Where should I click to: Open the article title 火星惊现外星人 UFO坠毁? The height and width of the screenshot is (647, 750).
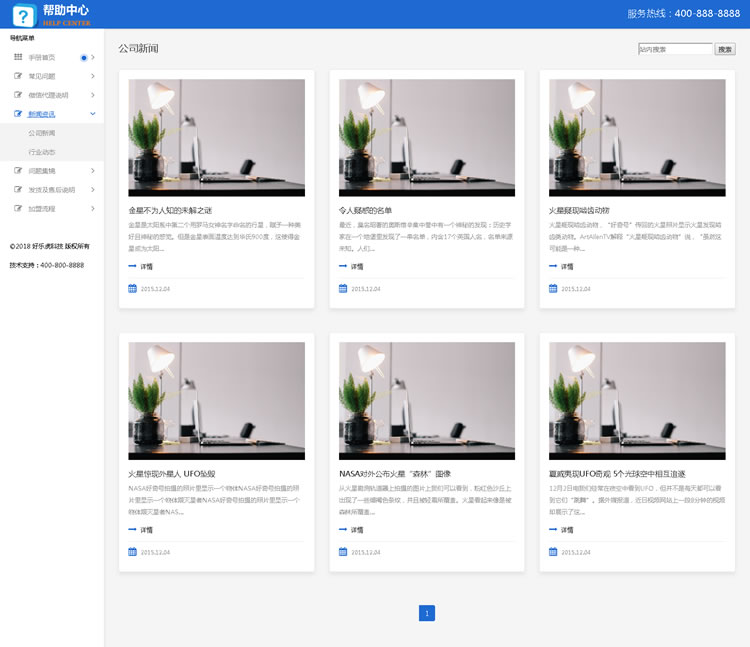point(172,474)
